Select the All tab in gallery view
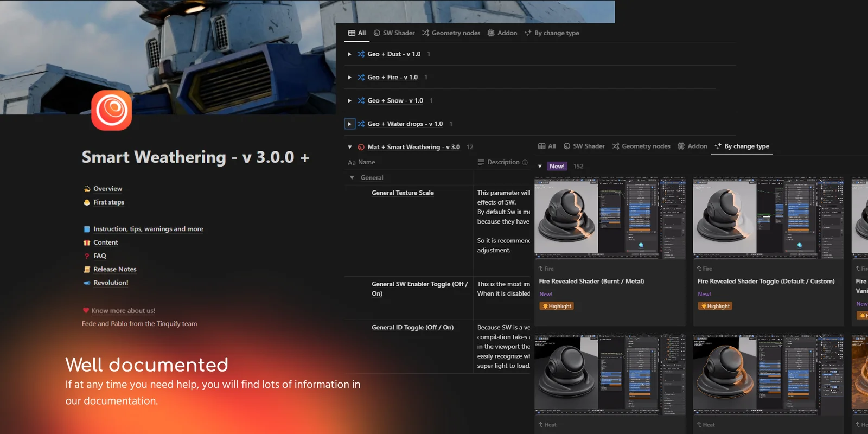The image size is (868, 434). [547, 146]
